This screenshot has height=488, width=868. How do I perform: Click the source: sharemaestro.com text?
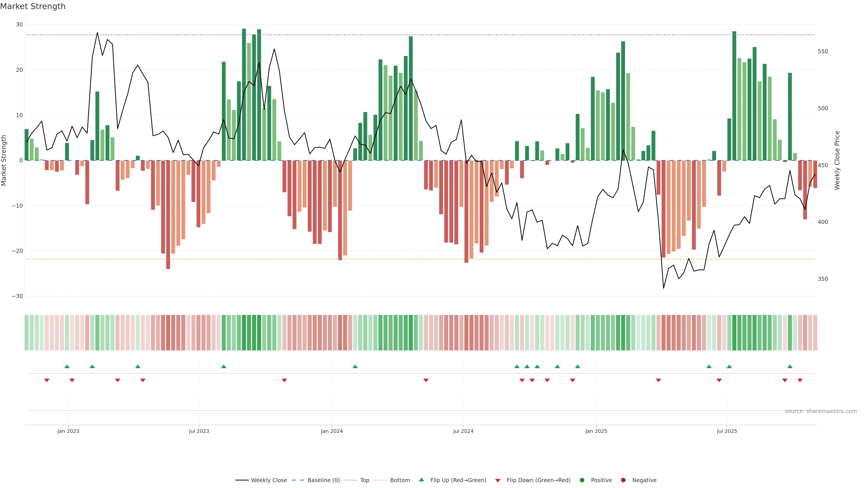821,411
